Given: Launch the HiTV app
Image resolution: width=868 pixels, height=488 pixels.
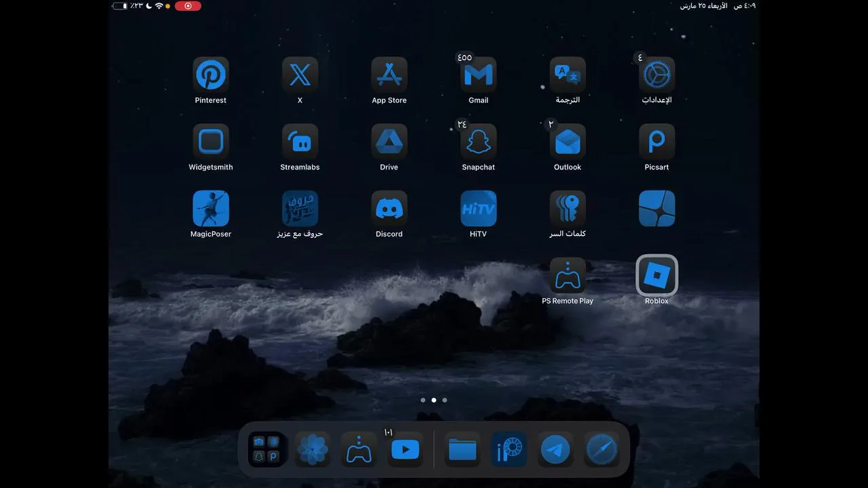Looking at the screenshot, I should click(x=479, y=208).
